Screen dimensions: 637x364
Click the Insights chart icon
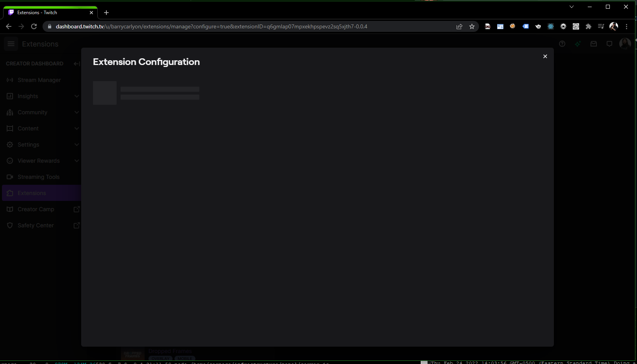(x=10, y=96)
